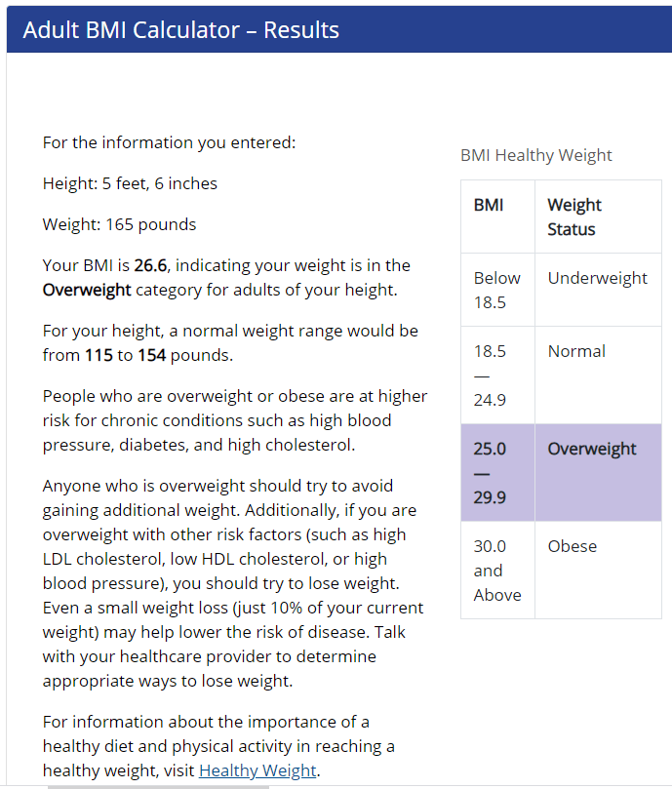
Task: Click the 18.5 — 24.9 range cell
Action: coord(490,375)
